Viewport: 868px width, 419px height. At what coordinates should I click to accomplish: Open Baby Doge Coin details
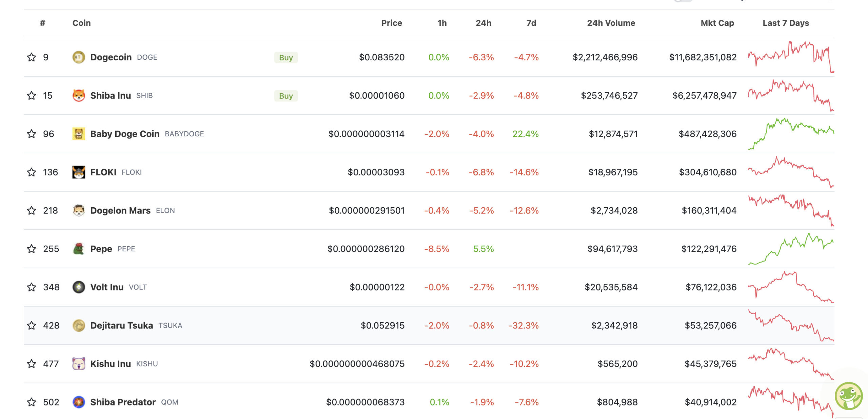pos(125,134)
